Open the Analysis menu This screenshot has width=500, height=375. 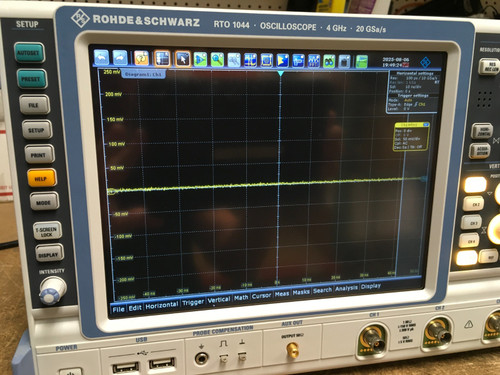point(346,288)
